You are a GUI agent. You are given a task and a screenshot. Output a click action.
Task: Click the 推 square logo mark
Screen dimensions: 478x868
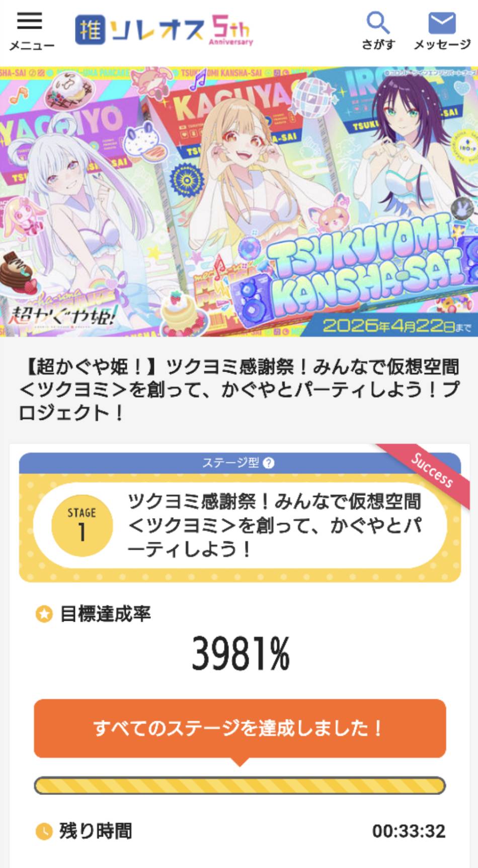coord(91,30)
